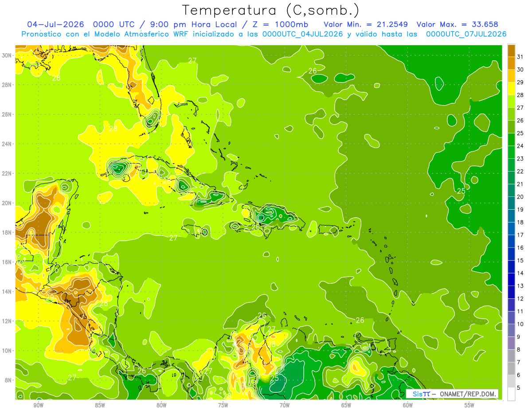Click the 55W longitude axis label
Image resolution: width=532 pixels, height=411 pixels.
(x=469, y=405)
